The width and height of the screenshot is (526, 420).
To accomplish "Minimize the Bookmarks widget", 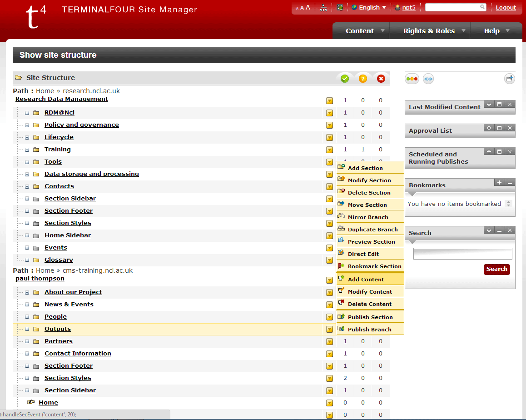I will (x=510, y=182).
